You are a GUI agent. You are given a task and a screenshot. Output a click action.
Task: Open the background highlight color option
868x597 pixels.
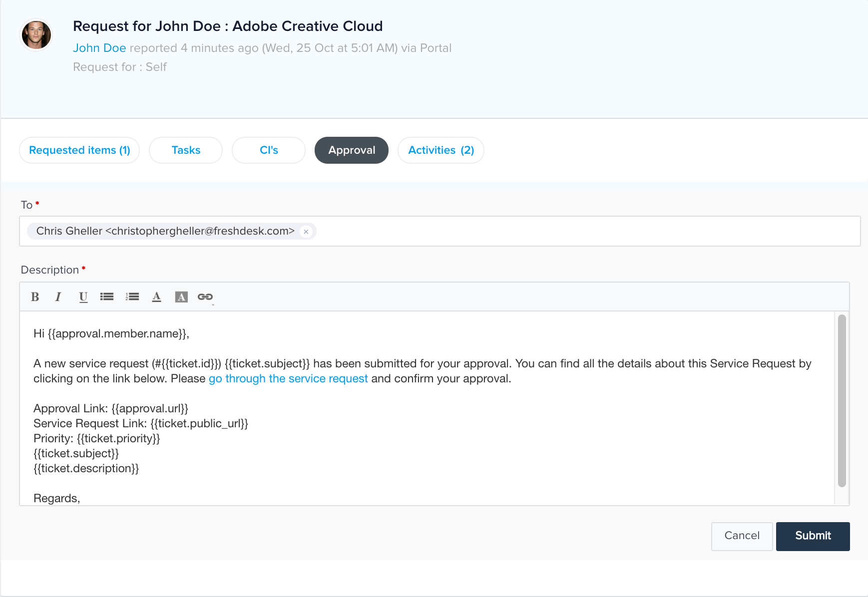click(x=181, y=297)
